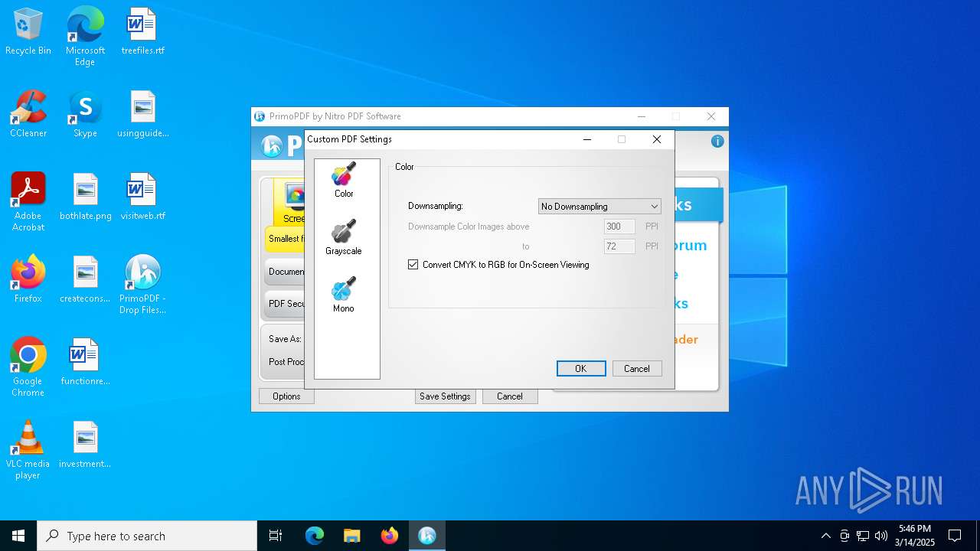Click the Downsample above 300 PPI field
Viewport: 980px width, 551px height.
click(619, 227)
